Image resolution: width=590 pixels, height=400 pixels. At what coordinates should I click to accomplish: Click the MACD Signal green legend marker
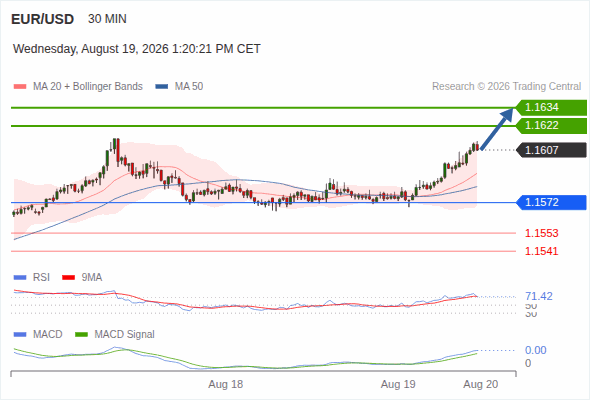pos(82,335)
